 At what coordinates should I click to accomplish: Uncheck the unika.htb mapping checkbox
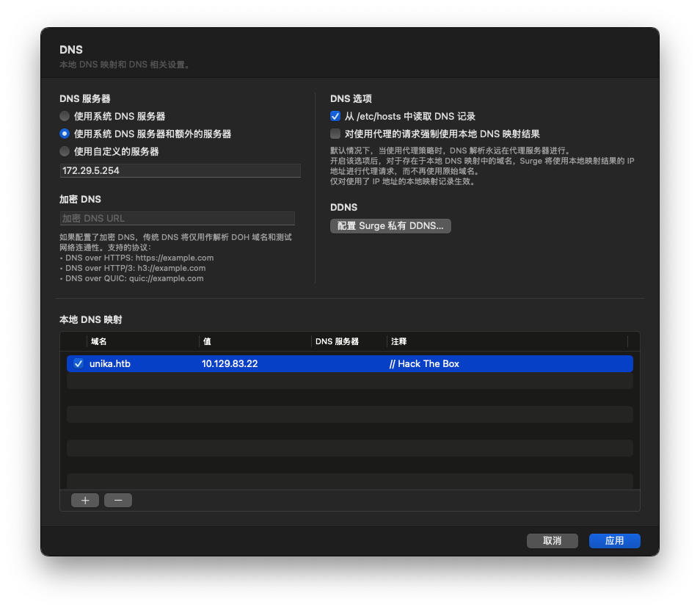(79, 363)
